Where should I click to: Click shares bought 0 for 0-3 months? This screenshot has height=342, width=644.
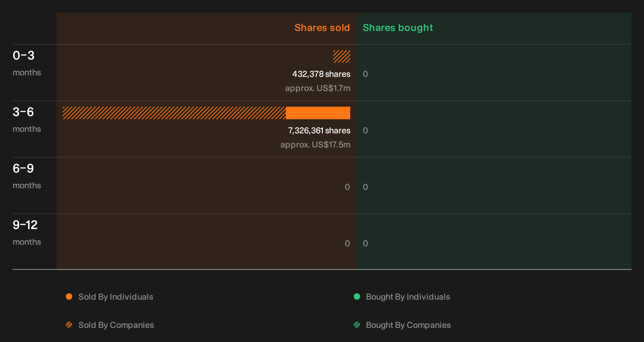point(365,74)
